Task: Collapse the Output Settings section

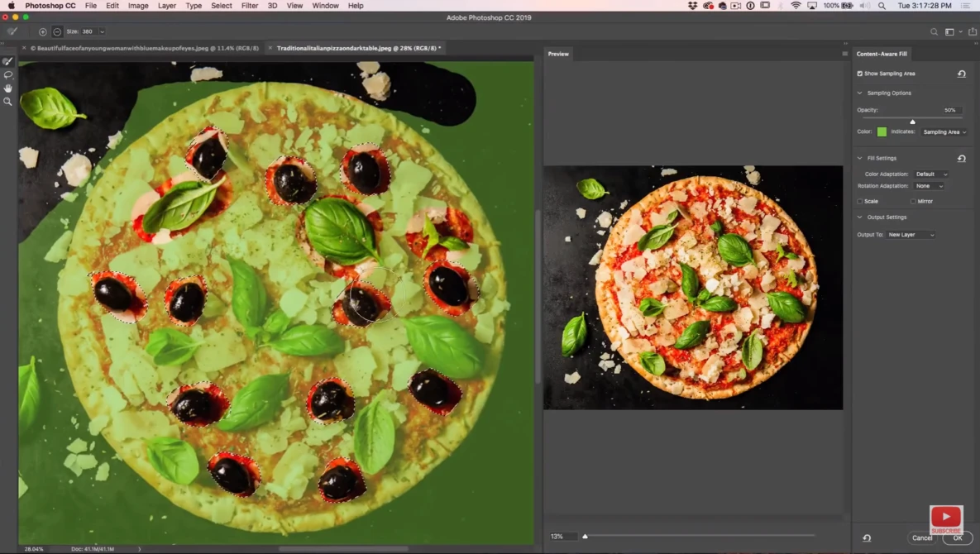Action: point(860,217)
